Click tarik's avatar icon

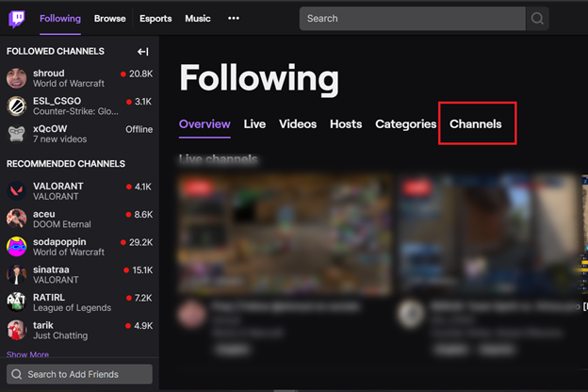17,330
